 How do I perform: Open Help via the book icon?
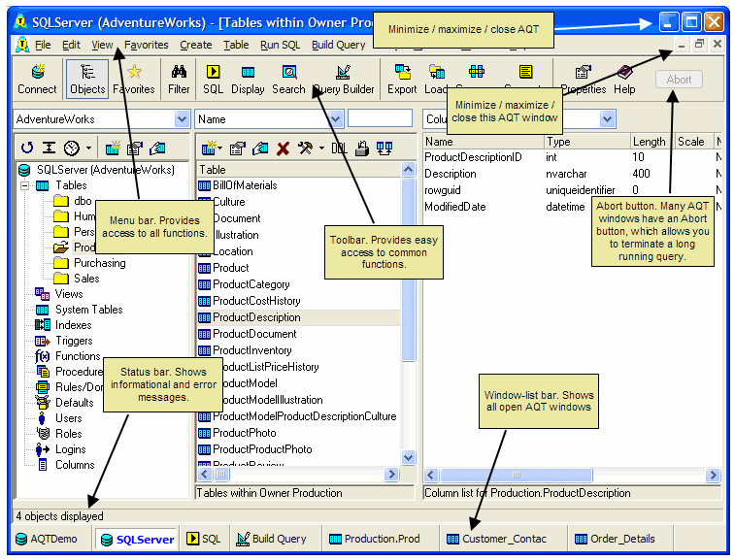pos(624,80)
